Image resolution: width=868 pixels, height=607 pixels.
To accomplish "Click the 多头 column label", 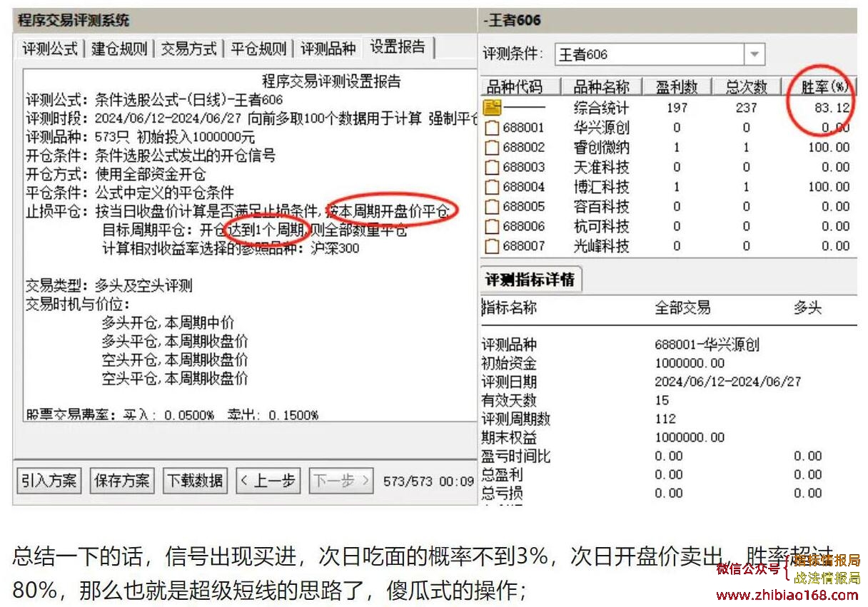I will 807,308.
